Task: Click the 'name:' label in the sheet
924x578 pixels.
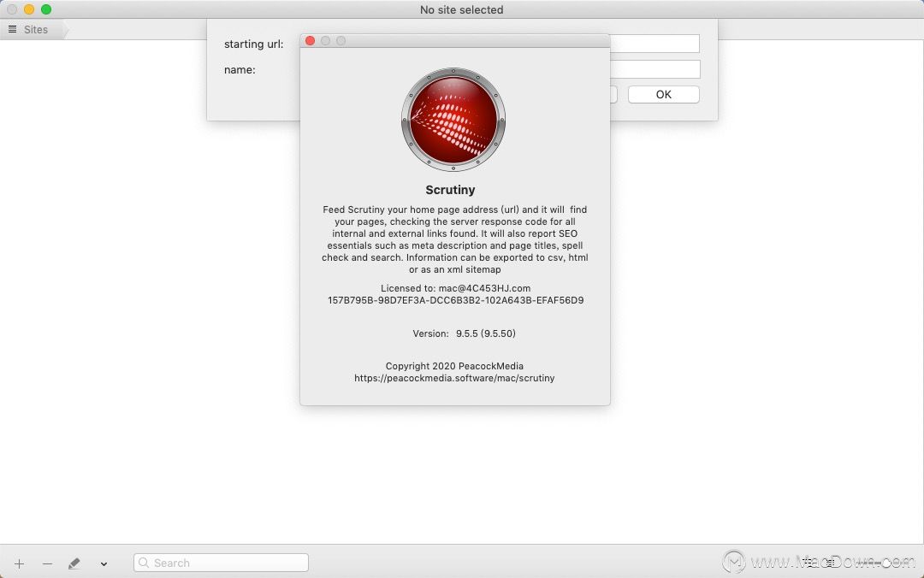Action: [240, 69]
